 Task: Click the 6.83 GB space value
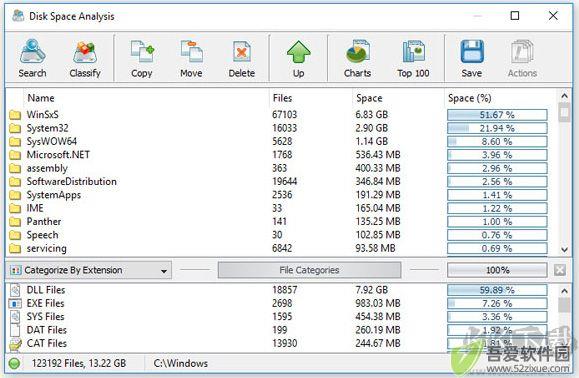pos(371,115)
